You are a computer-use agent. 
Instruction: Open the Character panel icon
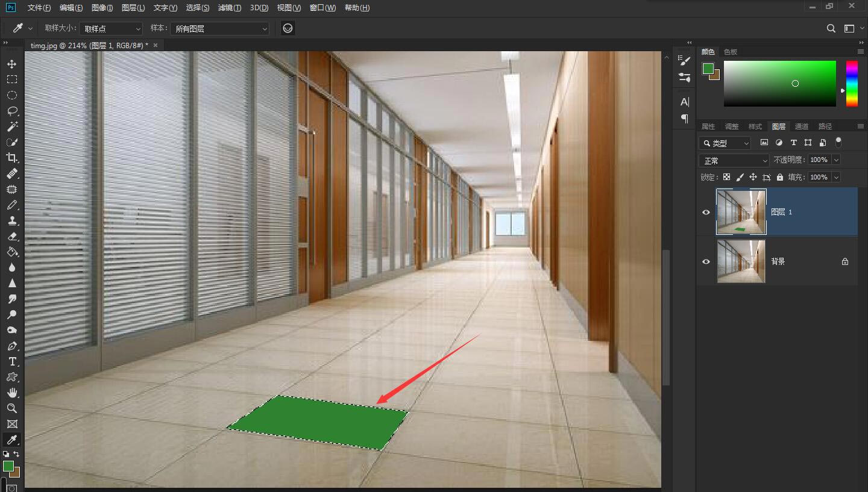(x=684, y=102)
